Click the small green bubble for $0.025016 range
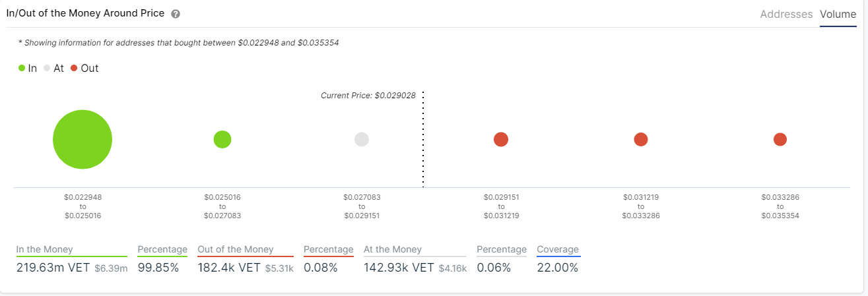The image size is (868, 296). tap(222, 139)
